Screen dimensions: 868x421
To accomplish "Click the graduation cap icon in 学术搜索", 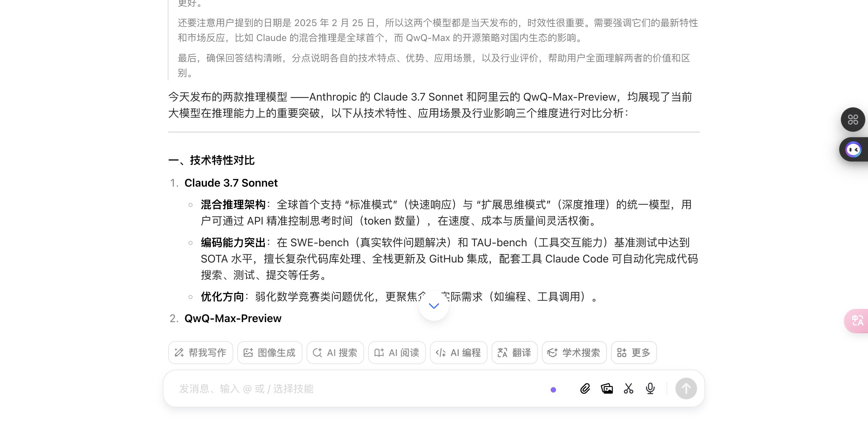I will pyautogui.click(x=552, y=353).
